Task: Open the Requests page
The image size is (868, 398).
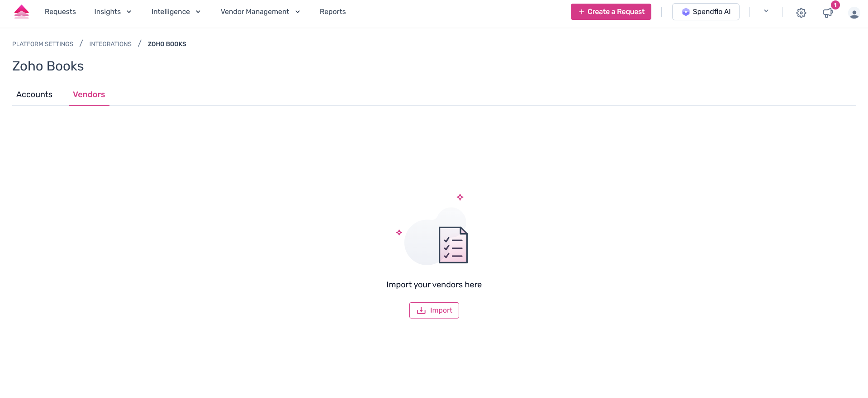Action: (60, 12)
